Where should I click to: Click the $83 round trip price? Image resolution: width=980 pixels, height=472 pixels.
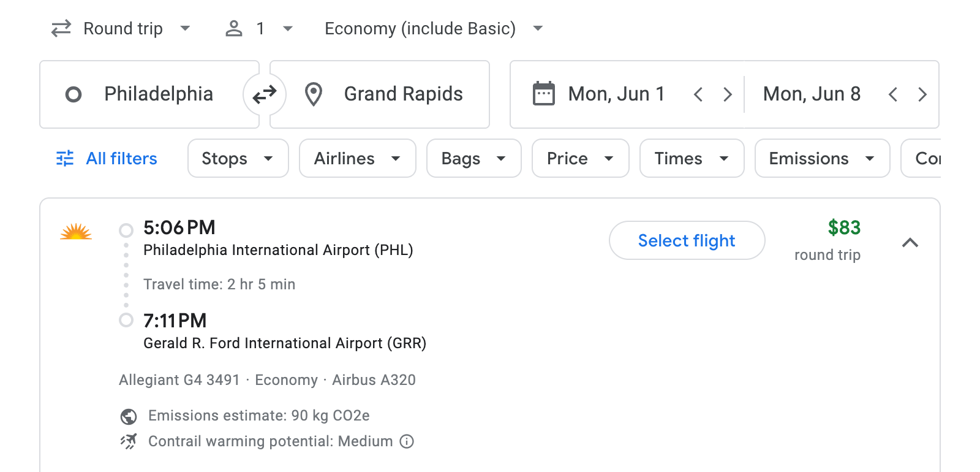(x=844, y=228)
